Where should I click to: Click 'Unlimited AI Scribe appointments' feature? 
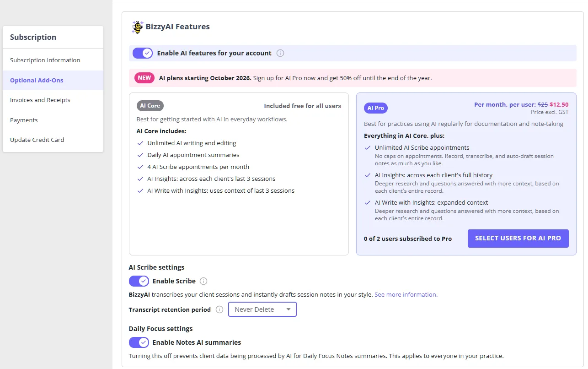click(x=422, y=147)
